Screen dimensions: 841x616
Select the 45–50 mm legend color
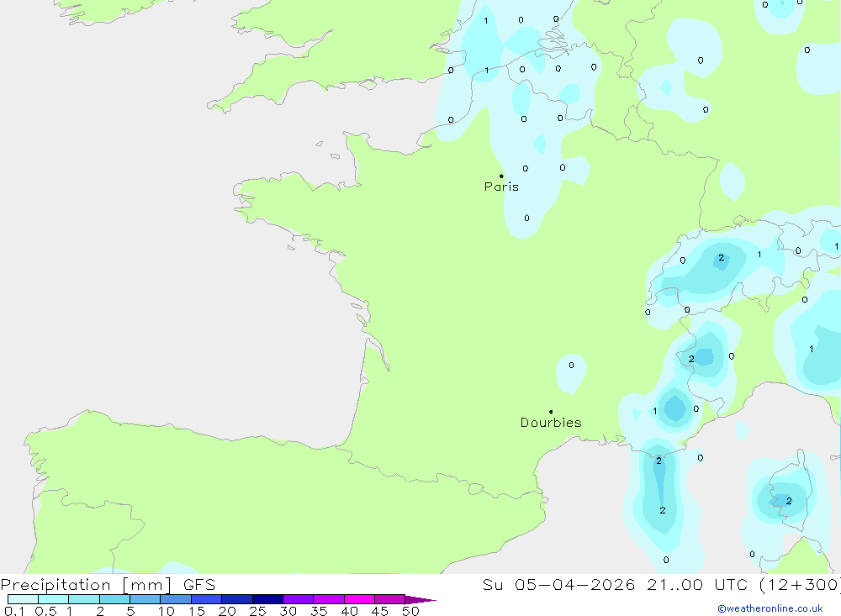point(390,599)
